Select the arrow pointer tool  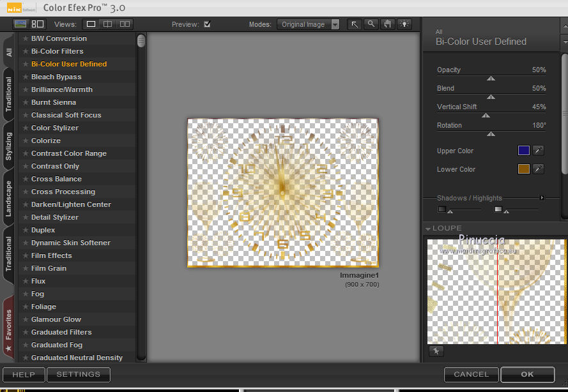point(355,24)
